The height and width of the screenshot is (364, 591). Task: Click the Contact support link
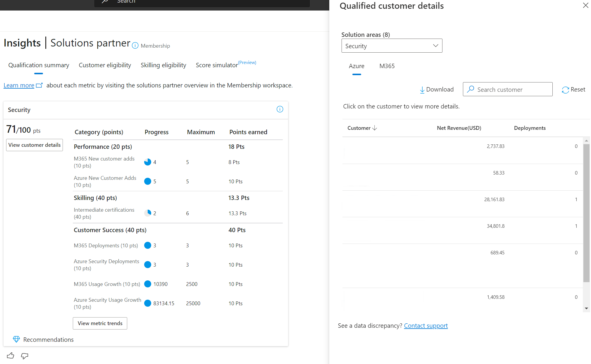425,325
